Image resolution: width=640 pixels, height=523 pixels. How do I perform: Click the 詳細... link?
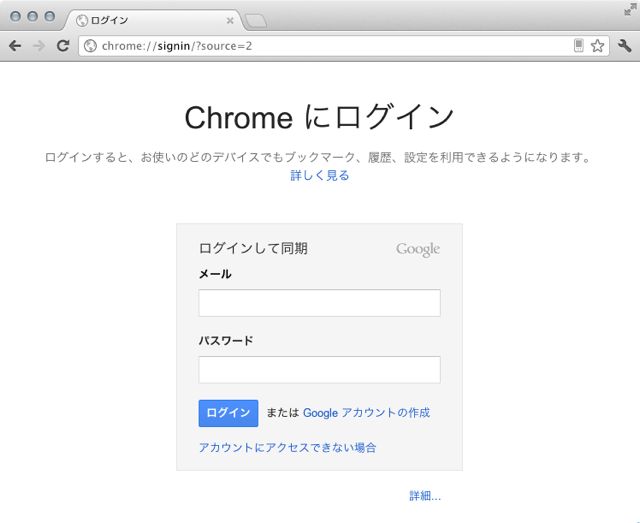[425, 496]
